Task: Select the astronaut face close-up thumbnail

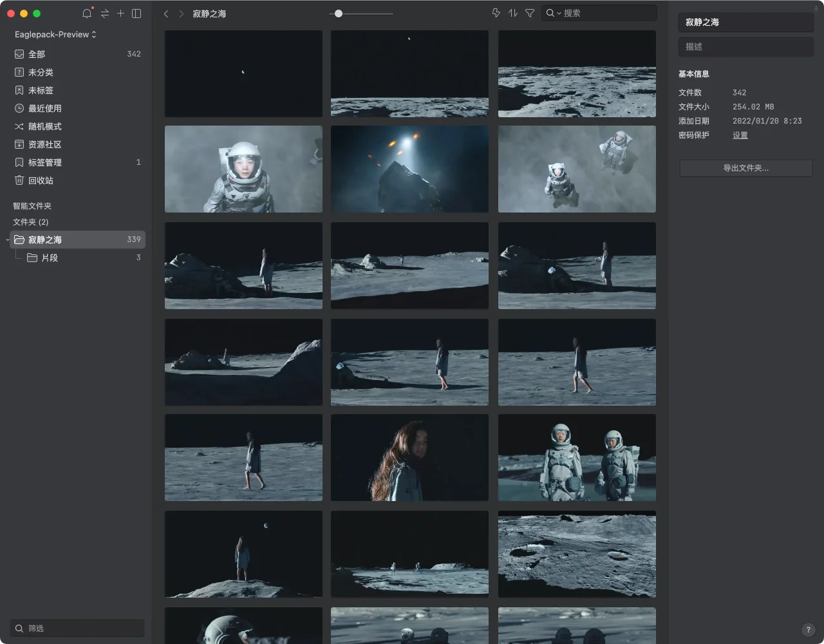Action: coord(243,169)
